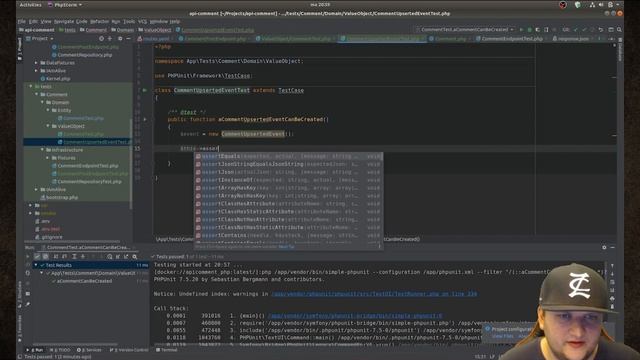Open the Terminal tool window tab
Viewport: 640px width, 360px height.
point(167,350)
